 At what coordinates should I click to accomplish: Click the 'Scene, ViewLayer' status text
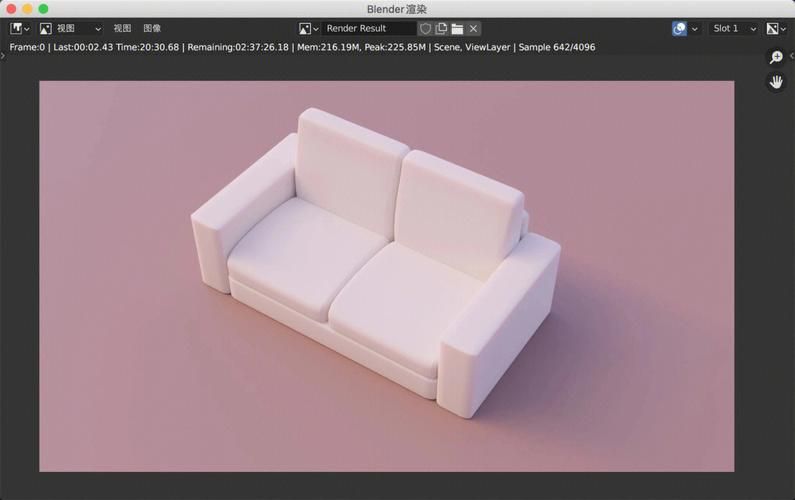click(472, 47)
